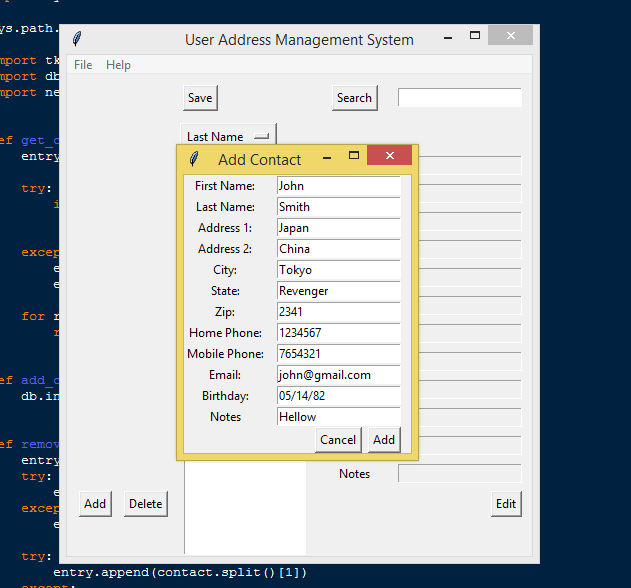Screen dimensions: 631x588
Task: Close the Add Contact dialog
Action: click(390, 156)
